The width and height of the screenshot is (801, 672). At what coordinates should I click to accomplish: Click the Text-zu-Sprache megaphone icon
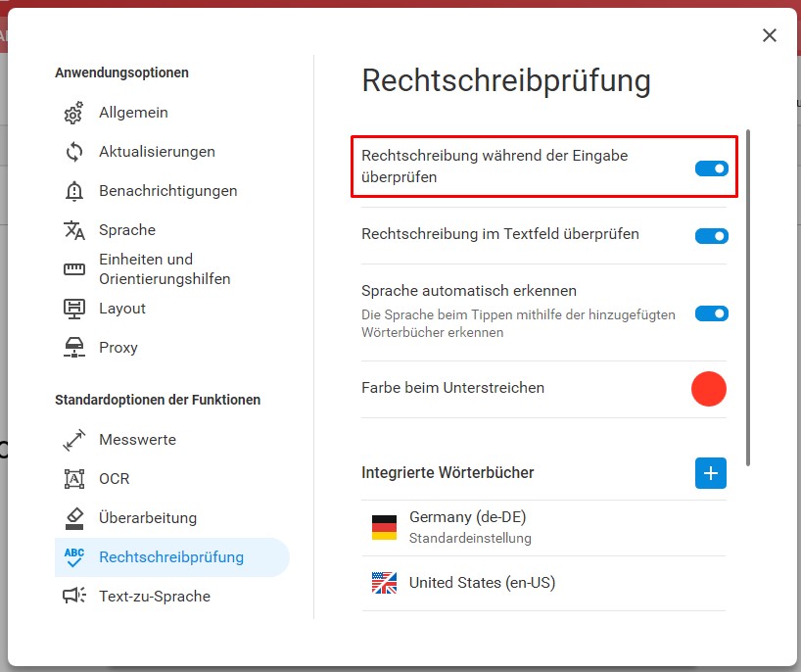click(x=74, y=596)
